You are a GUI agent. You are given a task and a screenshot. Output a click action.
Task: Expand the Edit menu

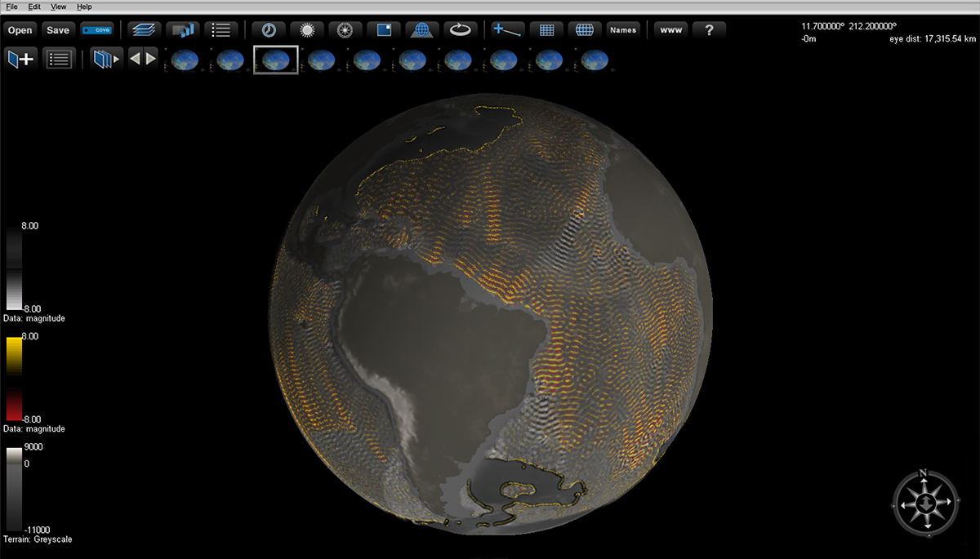[34, 7]
